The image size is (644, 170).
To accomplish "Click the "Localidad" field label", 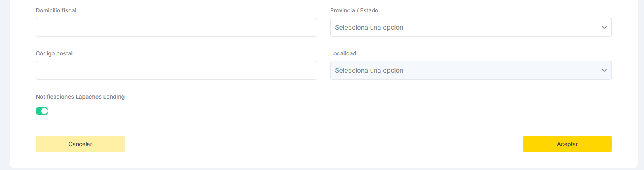I will tap(343, 53).
